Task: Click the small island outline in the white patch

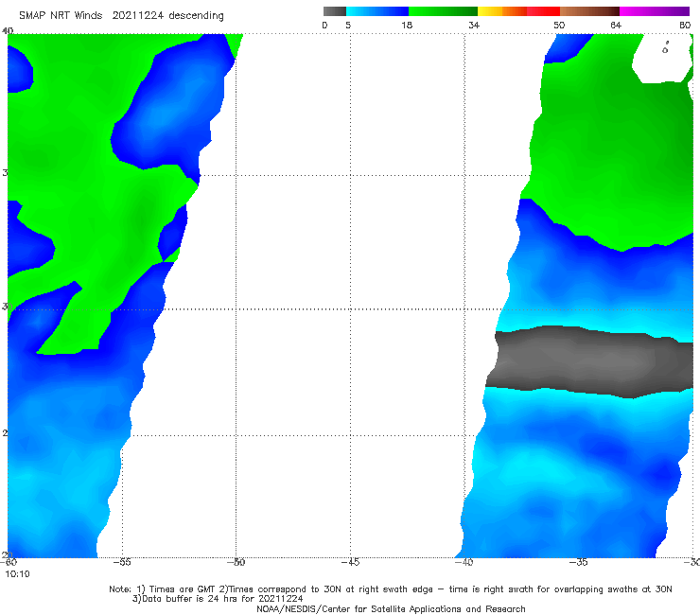Action: pos(666,48)
